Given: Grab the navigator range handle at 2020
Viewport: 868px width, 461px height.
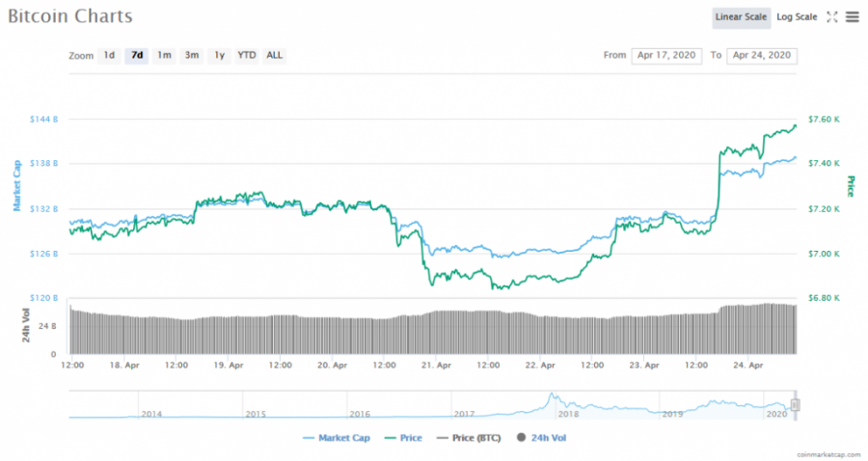Looking at the screenshot, I should coord(795,405).
